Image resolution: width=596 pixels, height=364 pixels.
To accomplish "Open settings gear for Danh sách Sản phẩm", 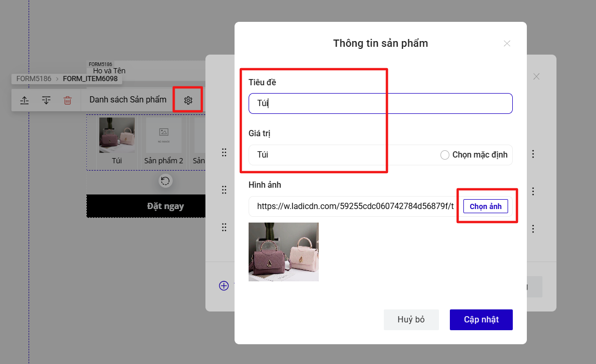I will tap(188, 100).
